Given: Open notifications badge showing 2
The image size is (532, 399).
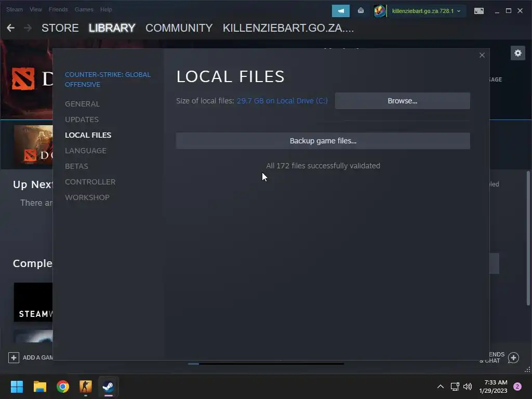Looking at the screenshot, I should pos(517,387).
